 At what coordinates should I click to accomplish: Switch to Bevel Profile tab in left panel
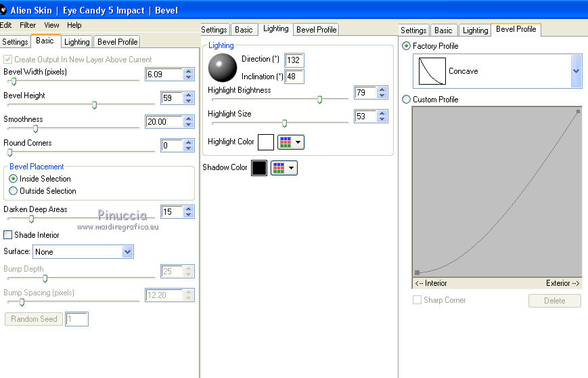[117, 42]
